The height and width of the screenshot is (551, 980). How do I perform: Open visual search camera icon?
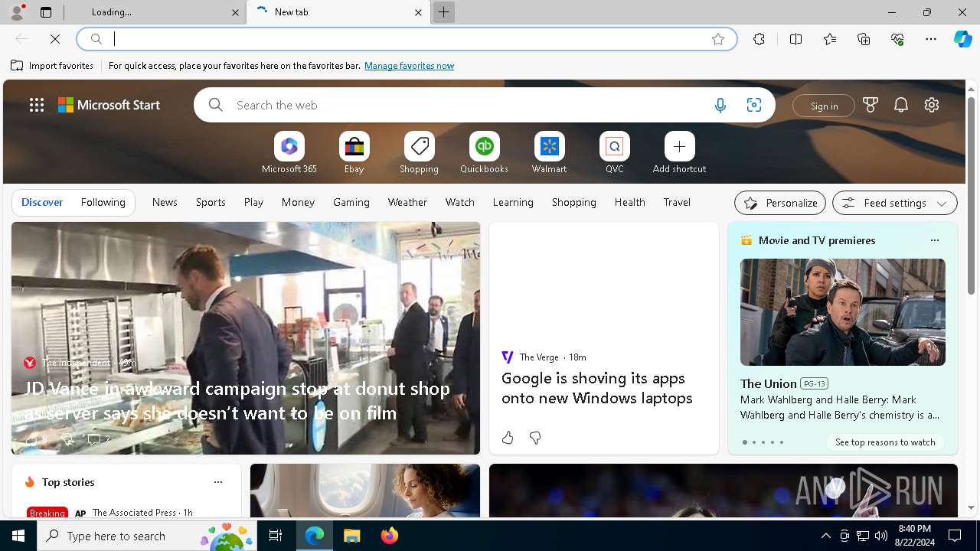tap(753, 106)
